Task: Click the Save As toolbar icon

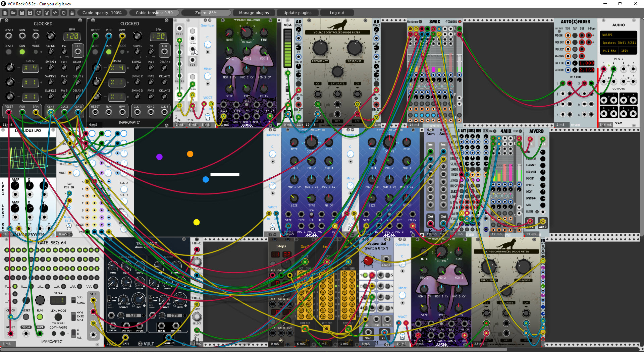Action: click(30, 13)
